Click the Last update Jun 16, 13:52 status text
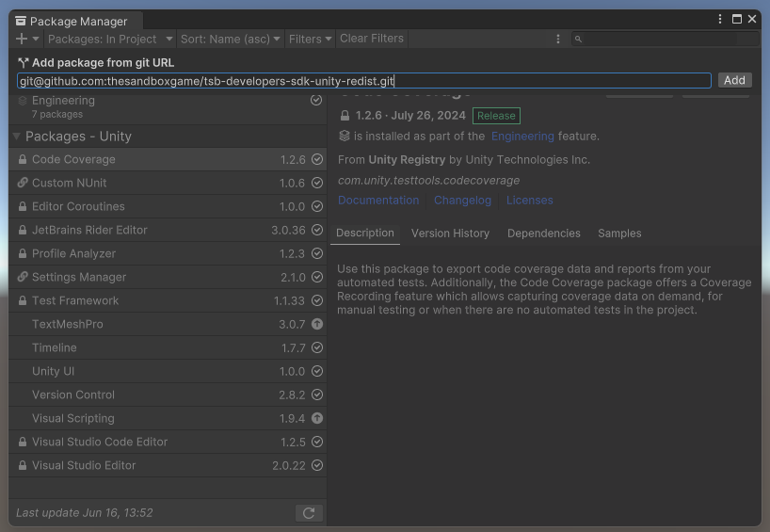Viewport: 770px width, 532px height. [x=85, y=513]
